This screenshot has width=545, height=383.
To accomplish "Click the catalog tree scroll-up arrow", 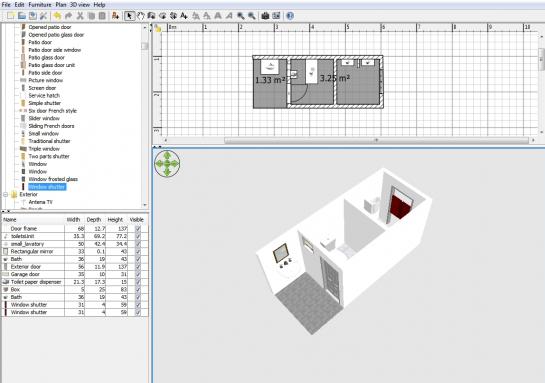I will [x=145, y=27].
